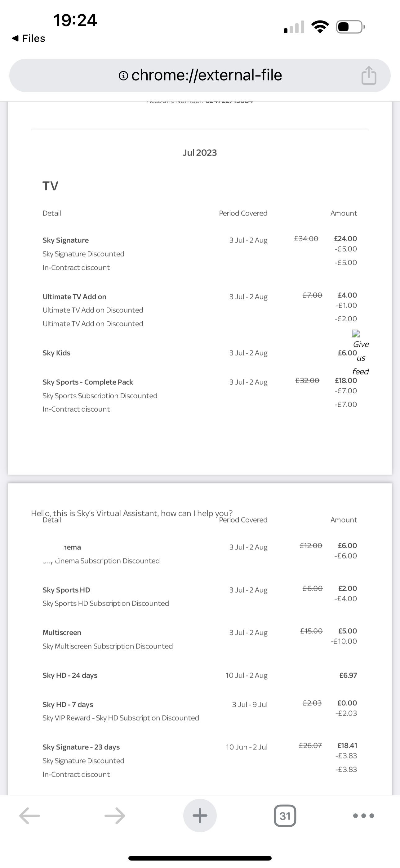Expand the Multiscreen subscription row

click(62, 632)
